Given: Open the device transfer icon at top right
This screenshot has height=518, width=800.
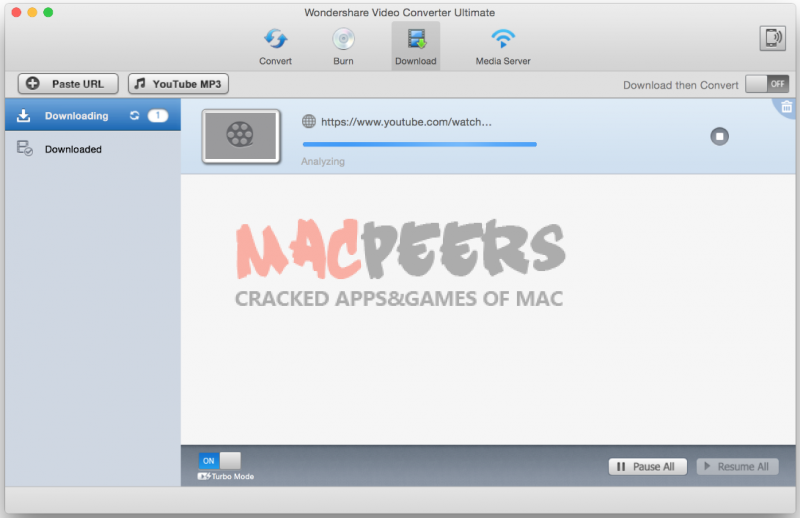Looking at the screenshot, I should [x=772, y=38].
